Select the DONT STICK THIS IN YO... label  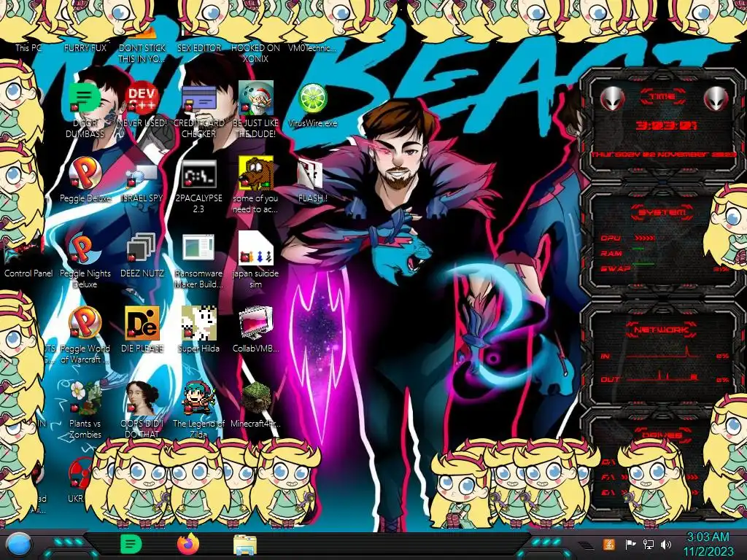coord(142,53)
